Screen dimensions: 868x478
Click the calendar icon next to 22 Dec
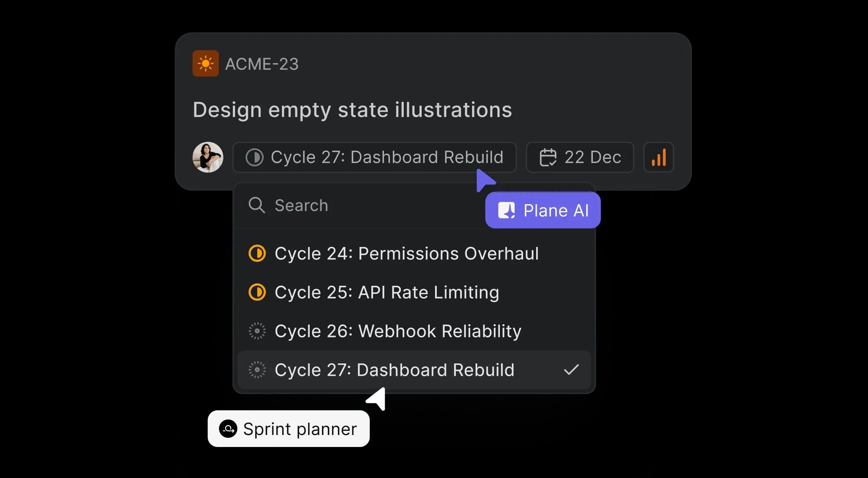[547, 157]
